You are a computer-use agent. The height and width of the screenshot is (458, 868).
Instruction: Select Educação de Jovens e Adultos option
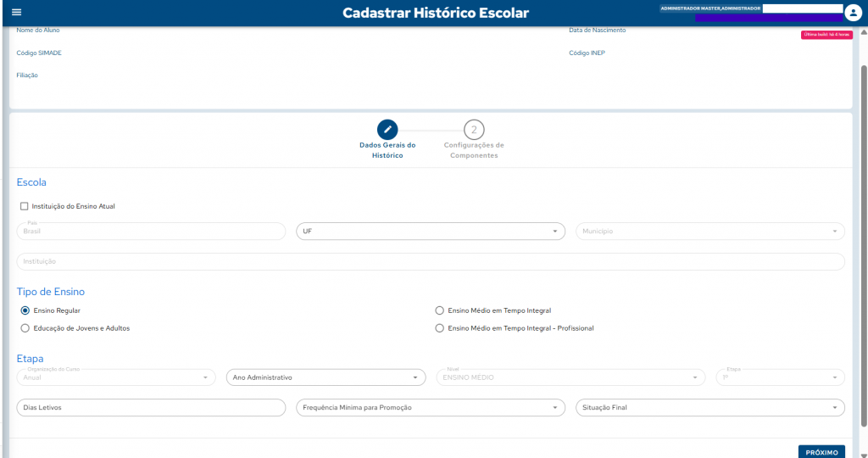tap(25, 327)
